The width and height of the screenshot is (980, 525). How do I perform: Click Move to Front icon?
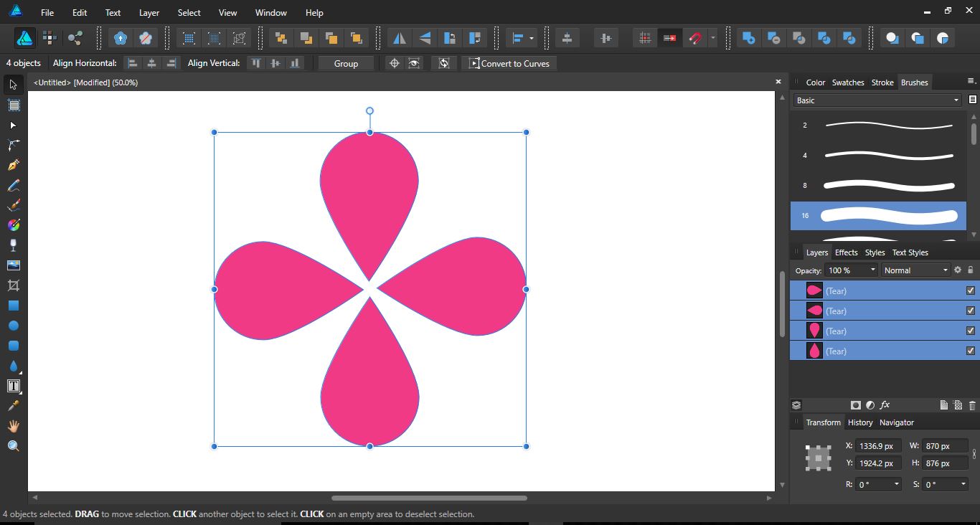point(356,38)
